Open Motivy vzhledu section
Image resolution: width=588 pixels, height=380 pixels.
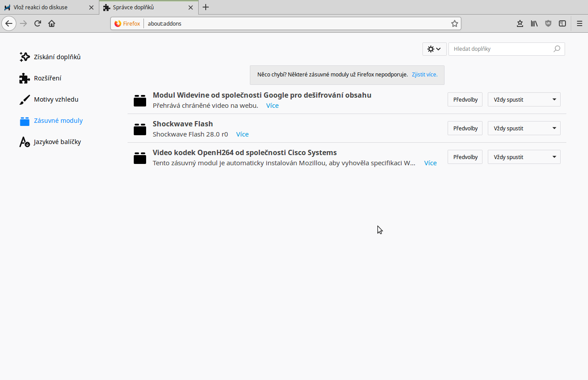click(x=56, y=99)
